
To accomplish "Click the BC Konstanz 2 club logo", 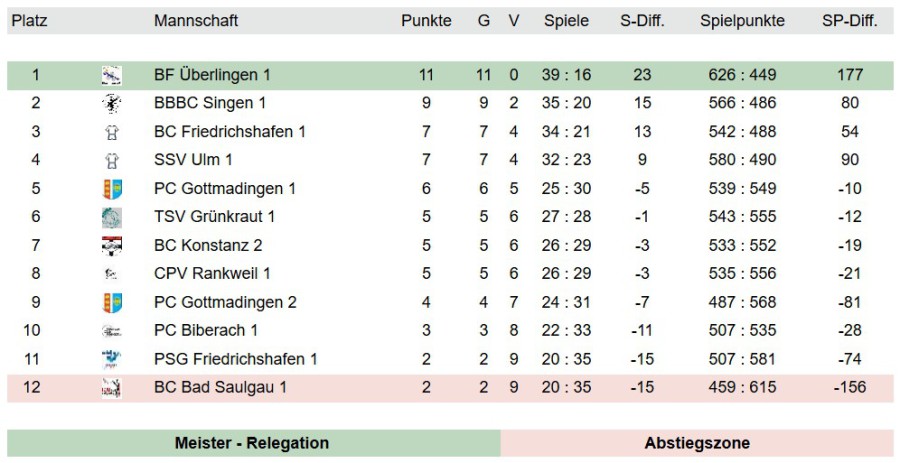I will (x=111, y=246).
